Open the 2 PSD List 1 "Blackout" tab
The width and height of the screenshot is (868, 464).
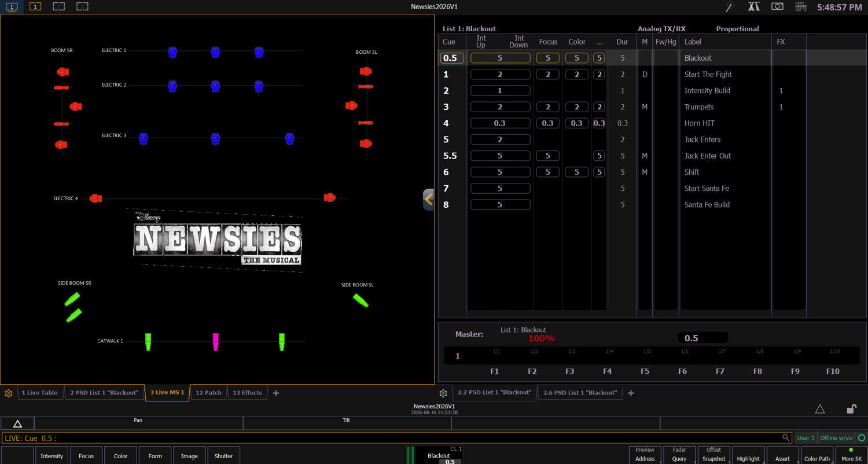point(104,393)
